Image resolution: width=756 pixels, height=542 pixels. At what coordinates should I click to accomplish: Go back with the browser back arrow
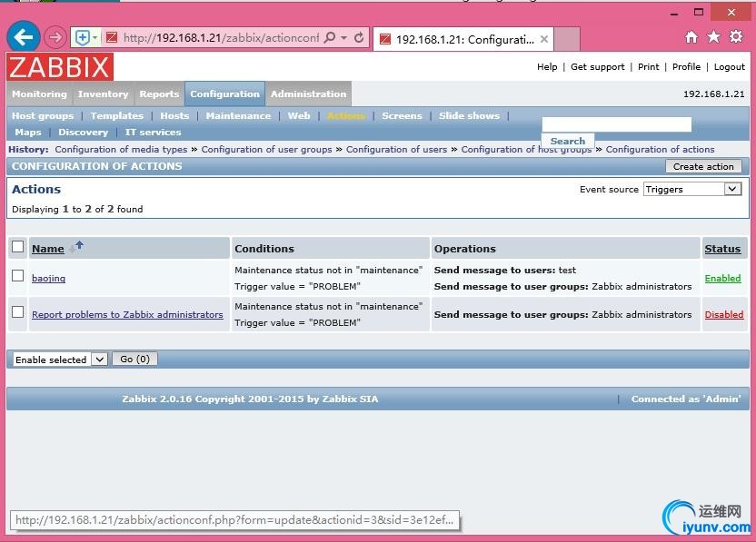[x=23, y=36]
